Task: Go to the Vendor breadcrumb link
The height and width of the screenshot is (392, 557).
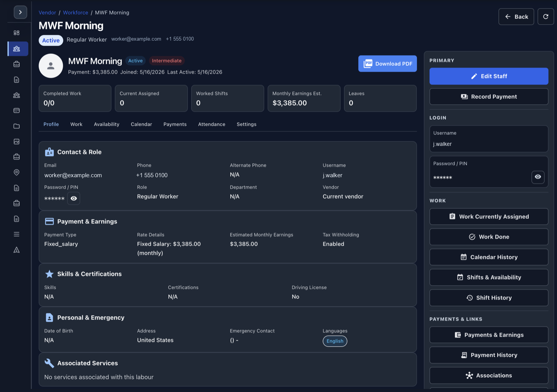Action: (x=47, y=13)
